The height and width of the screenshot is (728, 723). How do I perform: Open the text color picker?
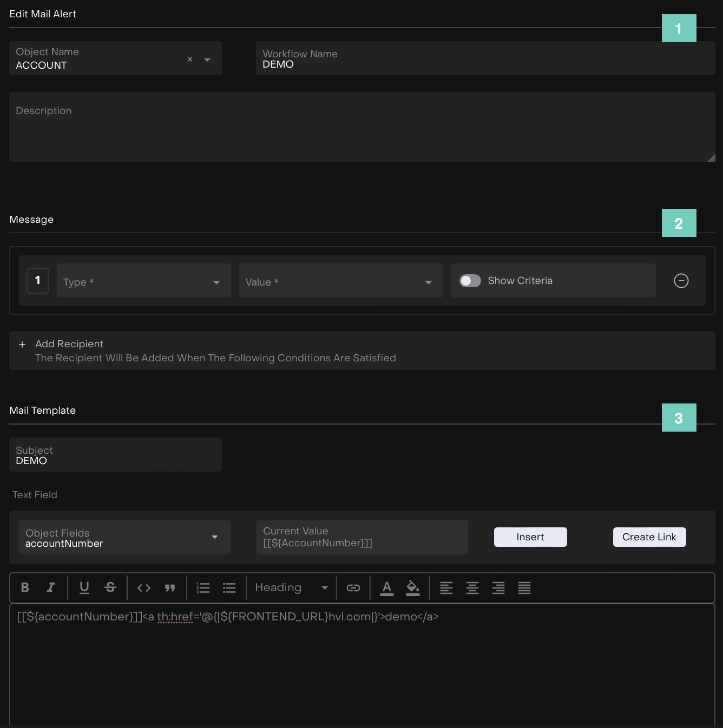tap(387, 587)
